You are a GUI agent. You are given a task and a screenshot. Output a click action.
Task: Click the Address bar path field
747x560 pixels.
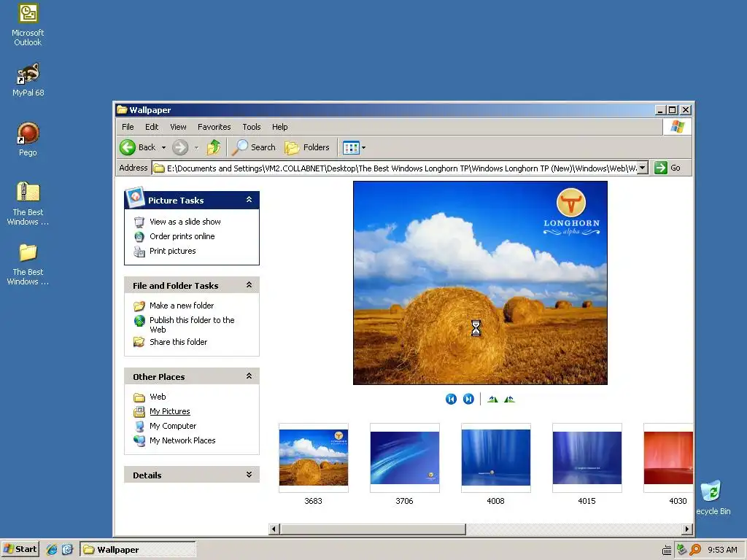pyautogui.click(x=395, y=168)
